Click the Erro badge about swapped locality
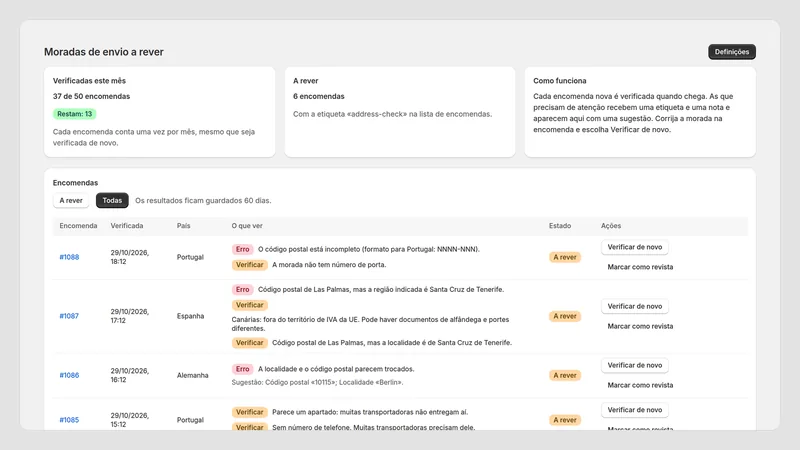This screenshot has width=800, height=450. click(242, 369)
